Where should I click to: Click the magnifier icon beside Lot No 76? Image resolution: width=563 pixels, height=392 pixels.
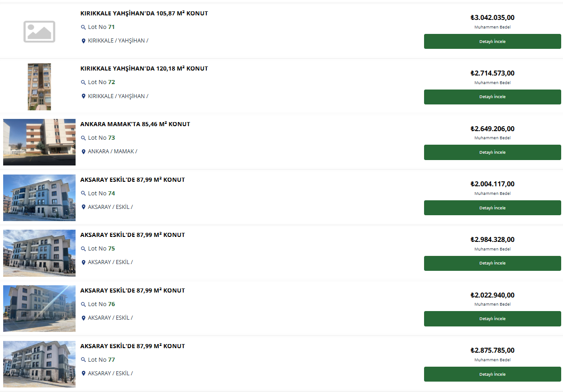[83, 305]
